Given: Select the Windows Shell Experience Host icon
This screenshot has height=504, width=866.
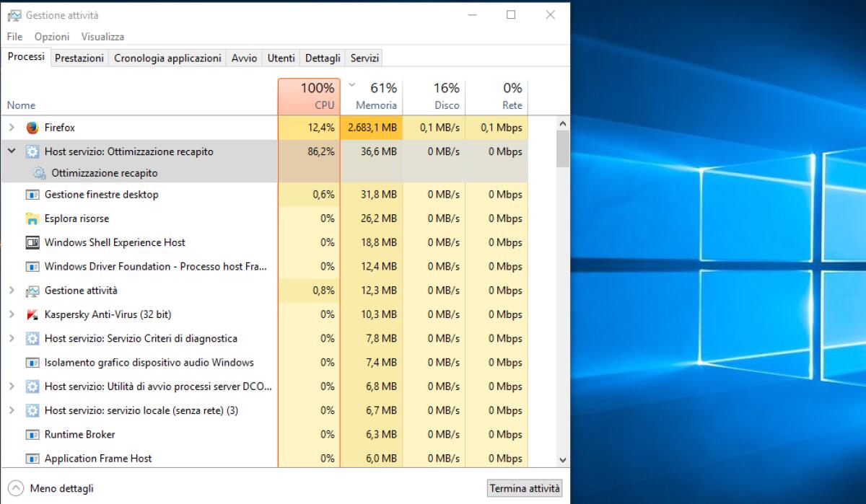Looking at the screenshot, I should [32, 243].
